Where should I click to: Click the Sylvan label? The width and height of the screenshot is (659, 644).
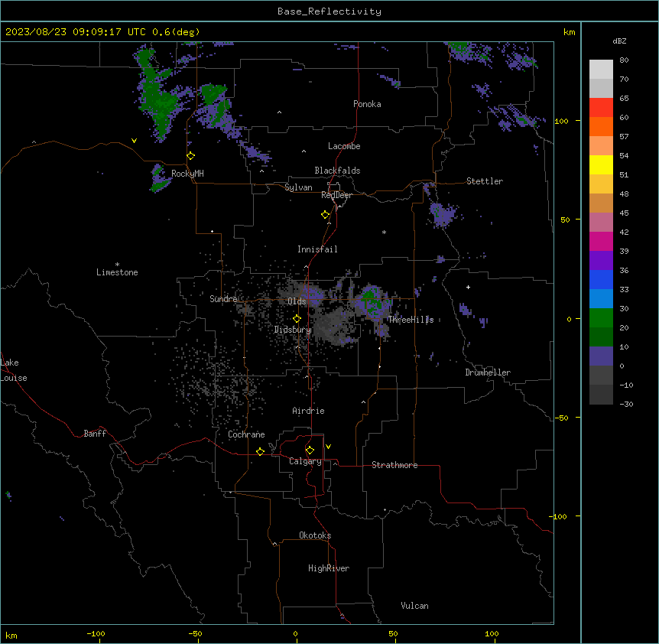[298, 187]
